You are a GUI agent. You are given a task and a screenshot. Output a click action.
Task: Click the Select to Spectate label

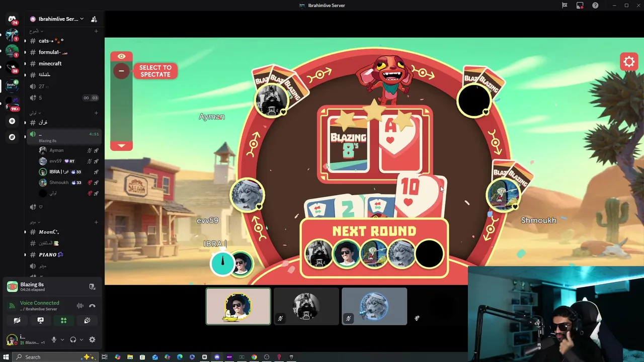tap(155, 71)
